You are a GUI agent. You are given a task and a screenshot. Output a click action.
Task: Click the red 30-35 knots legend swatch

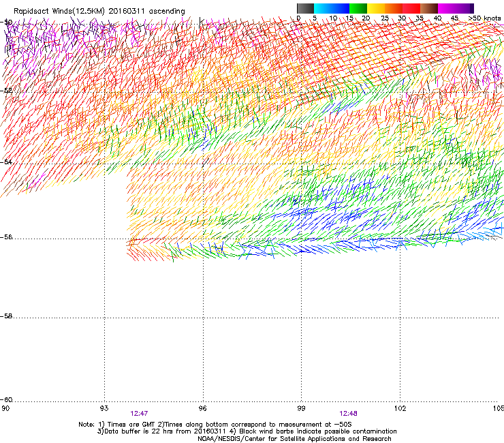(x=411, y=8)
